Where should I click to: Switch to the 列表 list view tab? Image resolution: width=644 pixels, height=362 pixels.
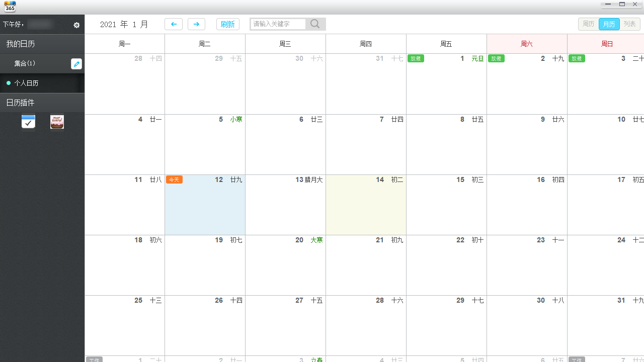629,24
